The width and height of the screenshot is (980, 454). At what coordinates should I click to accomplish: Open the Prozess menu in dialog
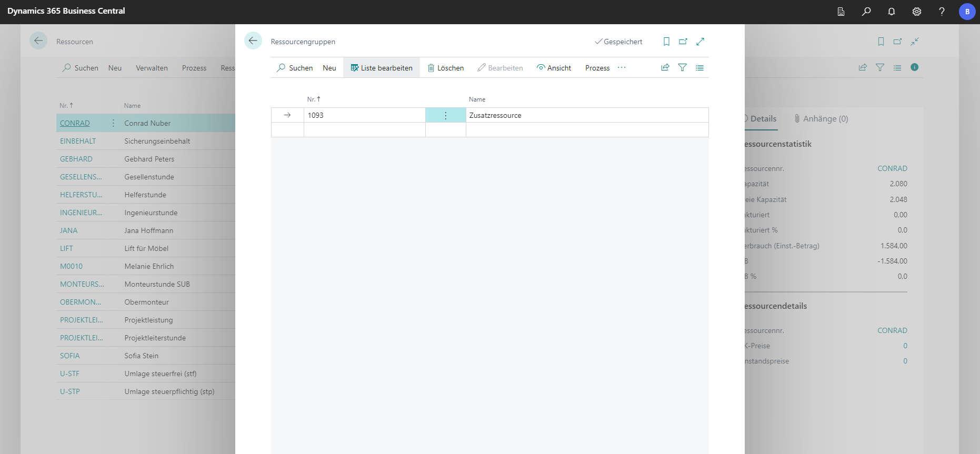tap(597, 68)
